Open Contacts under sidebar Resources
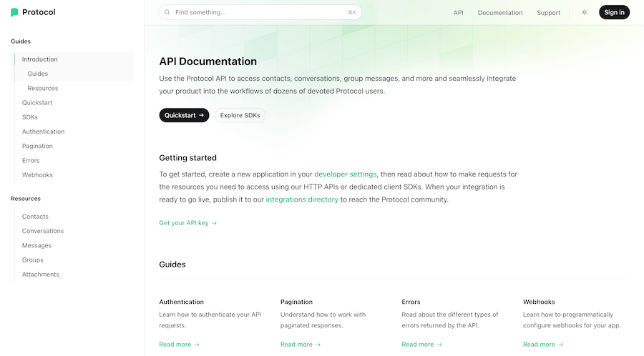Screen dimensions: 644x356 [x=35, y=217]
